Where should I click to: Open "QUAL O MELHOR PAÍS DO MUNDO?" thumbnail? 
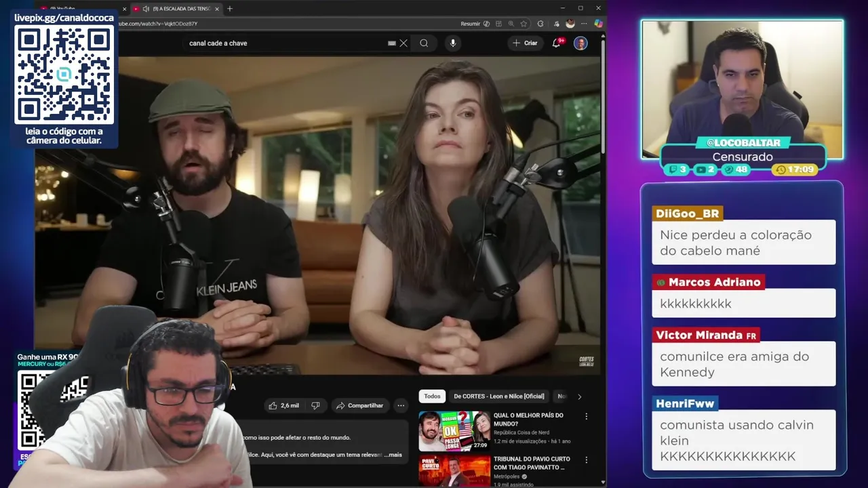[x=454, y=431]
